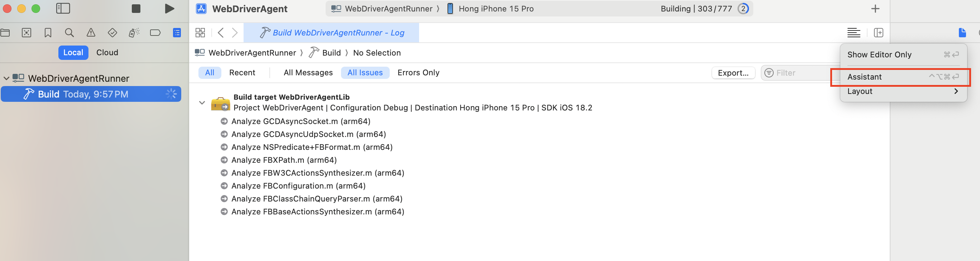Image resolution: width=980 pixels, height=261 pixels.
Task: Open the related items grid menu
Action: tap(200, 33)
